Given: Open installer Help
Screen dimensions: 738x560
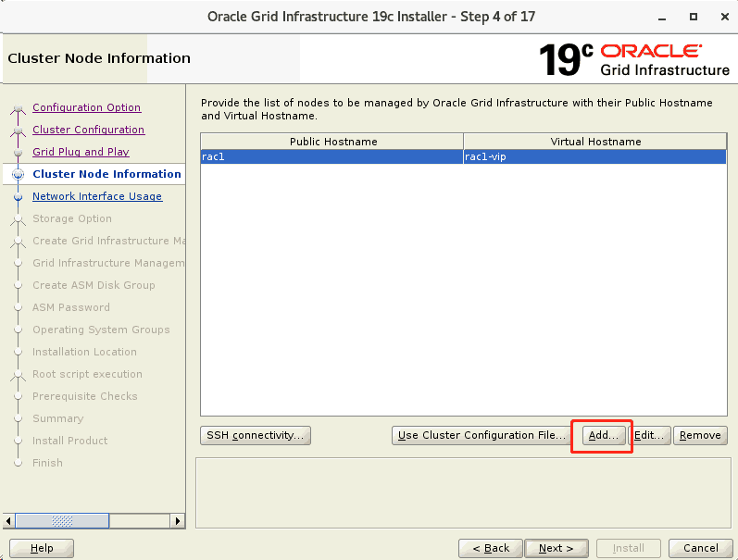Looking at the screenshot, I should [x=42, y=548].
